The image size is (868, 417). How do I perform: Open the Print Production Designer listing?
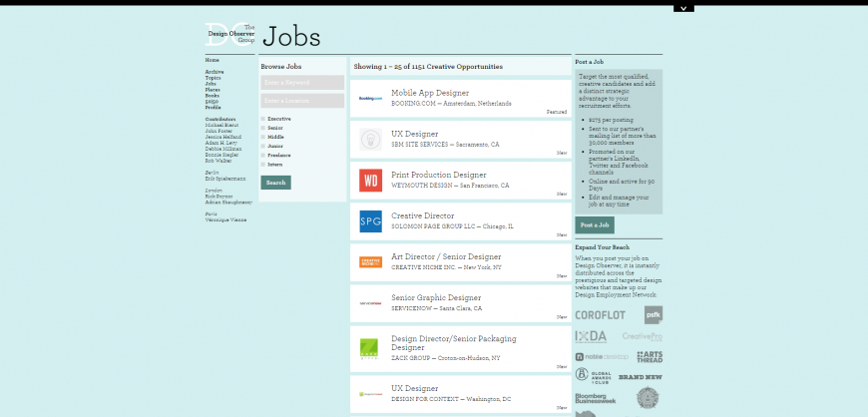[x=438, y=175]
